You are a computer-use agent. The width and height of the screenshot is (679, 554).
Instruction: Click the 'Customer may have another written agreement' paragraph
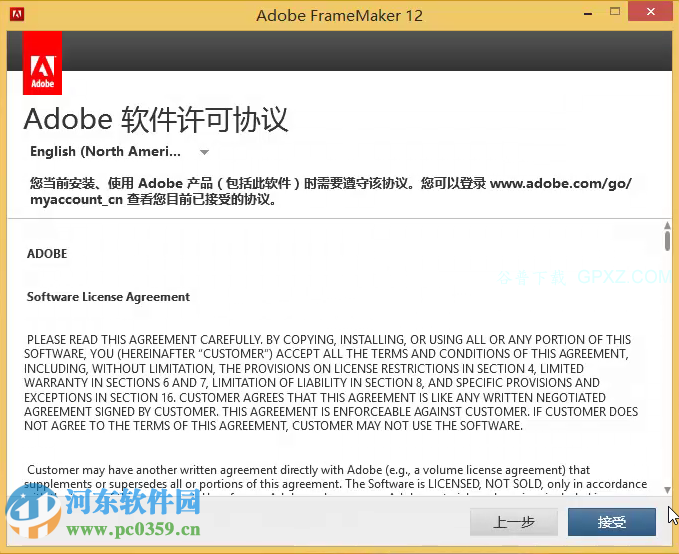[x=336, y=480]
